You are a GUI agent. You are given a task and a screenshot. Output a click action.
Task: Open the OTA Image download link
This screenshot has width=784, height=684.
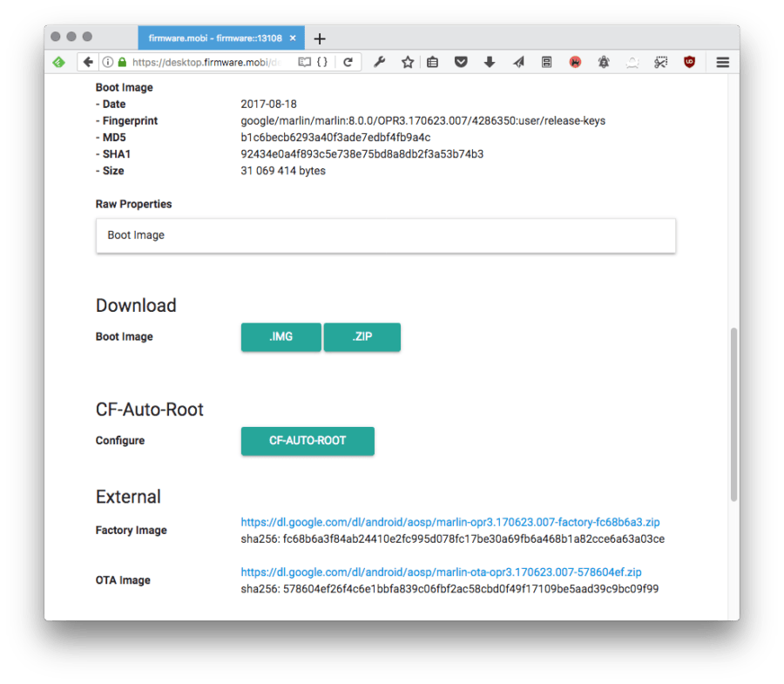point(441,572)
